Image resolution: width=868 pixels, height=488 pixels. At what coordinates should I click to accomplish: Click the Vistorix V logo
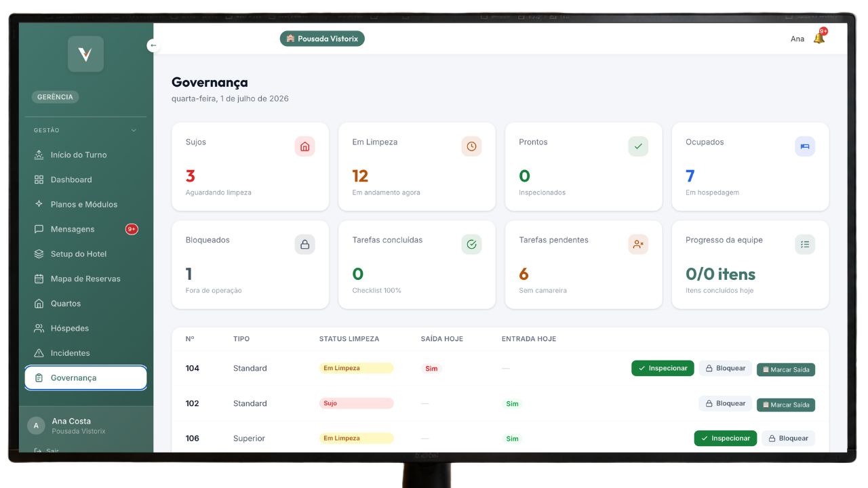(85, 54)
